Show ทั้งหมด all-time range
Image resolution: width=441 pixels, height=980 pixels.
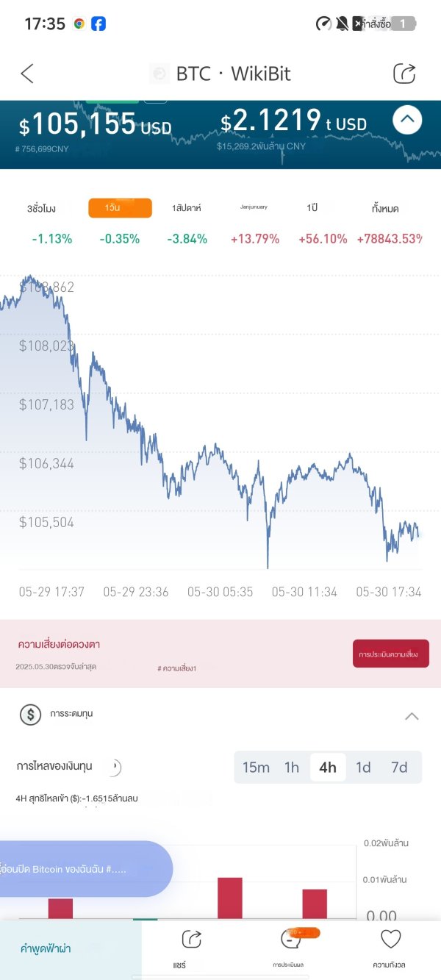[385, 209]
